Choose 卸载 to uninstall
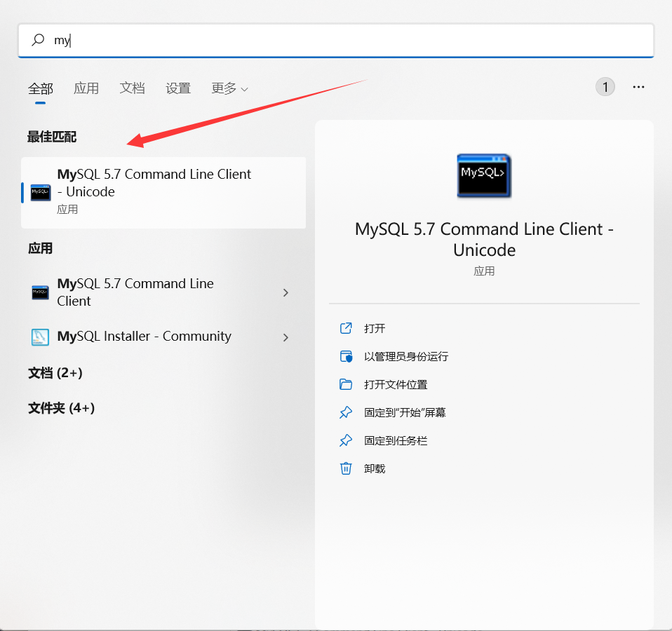672x631 pixels. pos(374,468)
